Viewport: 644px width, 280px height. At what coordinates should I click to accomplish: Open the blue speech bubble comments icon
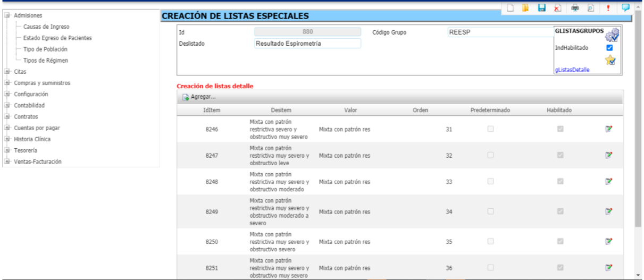pos(625,7)
